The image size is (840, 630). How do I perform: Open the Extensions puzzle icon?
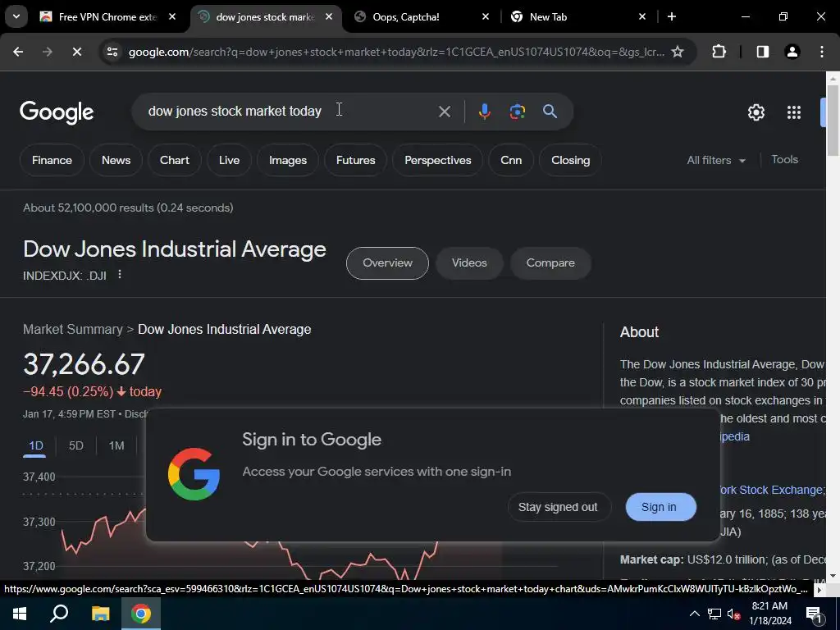tap(719, 52)
